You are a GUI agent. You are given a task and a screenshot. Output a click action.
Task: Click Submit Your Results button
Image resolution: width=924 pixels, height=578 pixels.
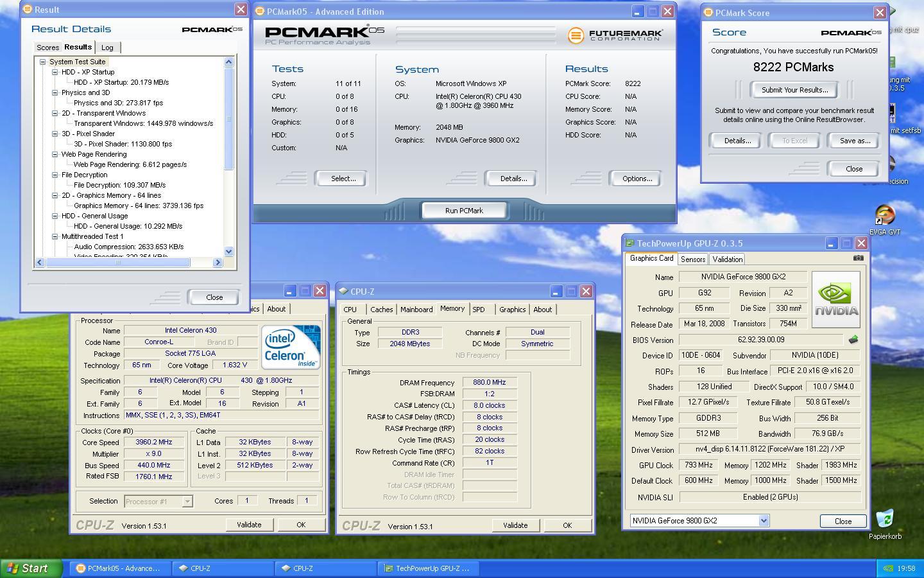click(x=794, y=90)
